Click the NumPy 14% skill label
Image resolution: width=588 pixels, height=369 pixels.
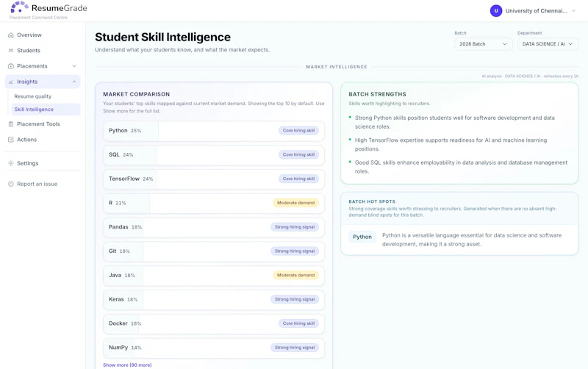coord(125,348)
